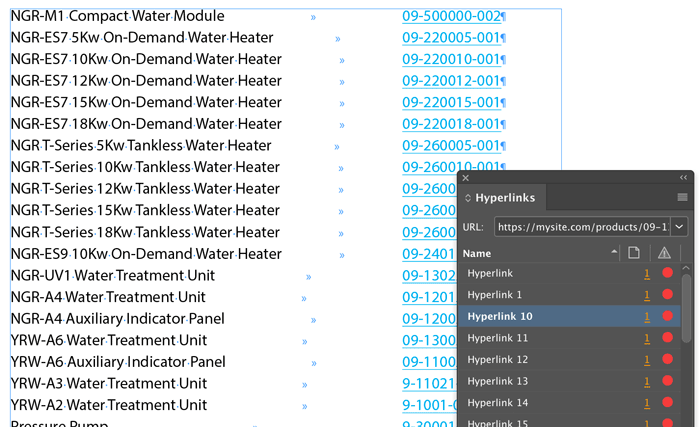The height and width of the screenshot is (427, 700).
Task: Click the red status dot for Hyperlink 10
Action: [667, 316]
